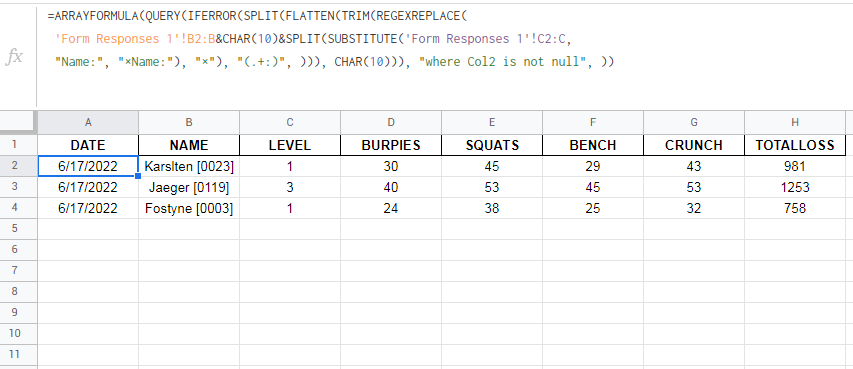Click the NAME header cell
This screenshot has height=369, width=853.
pyautogui.click(x=189, y=145)
